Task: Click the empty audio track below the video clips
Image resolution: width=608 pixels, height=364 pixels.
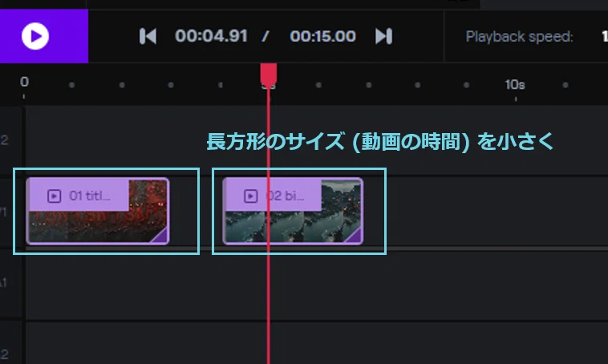Action: (317, 285)
